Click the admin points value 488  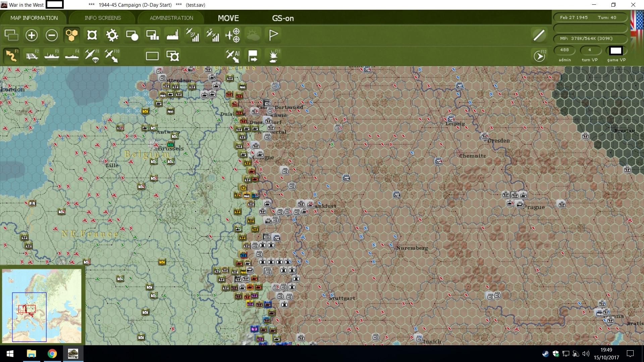pos(565,50)
